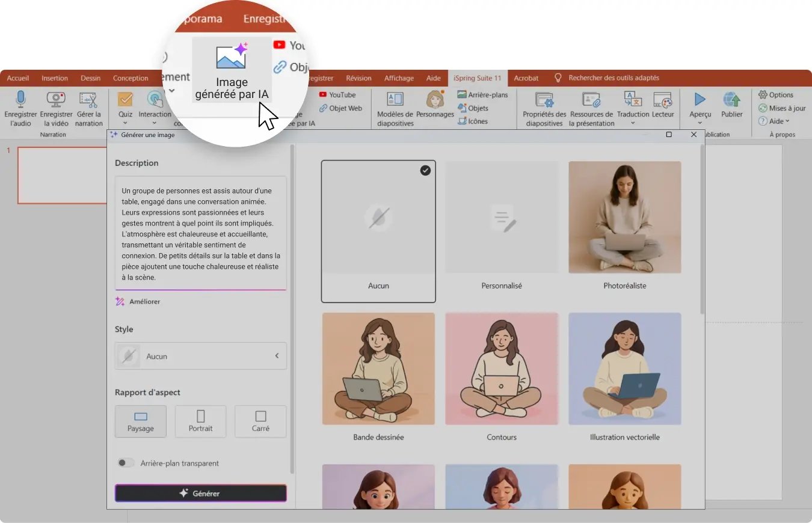Click the left panel vertical scrollbar
Screen dimensions: 812x523
292,308
